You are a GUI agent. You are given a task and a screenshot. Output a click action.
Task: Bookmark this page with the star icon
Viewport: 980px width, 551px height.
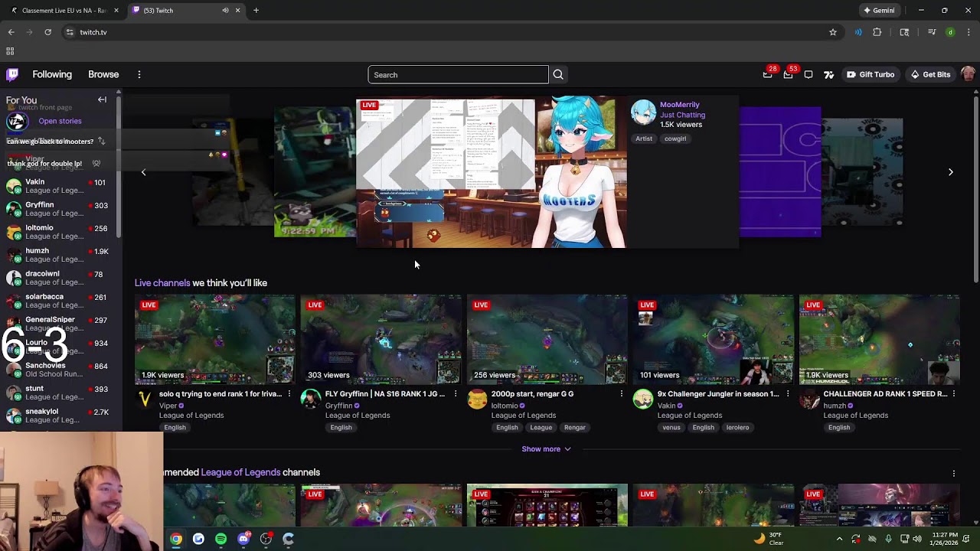click(833, 32)
